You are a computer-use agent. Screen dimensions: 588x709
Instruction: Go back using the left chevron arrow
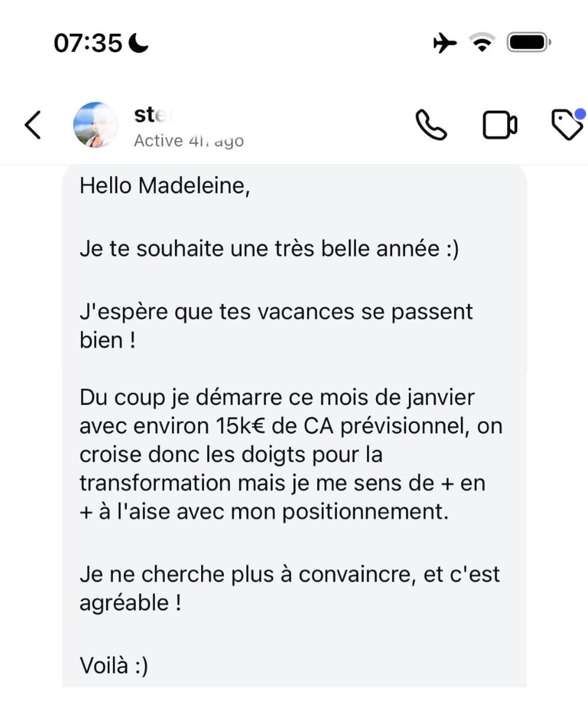(x=33, y=125)
